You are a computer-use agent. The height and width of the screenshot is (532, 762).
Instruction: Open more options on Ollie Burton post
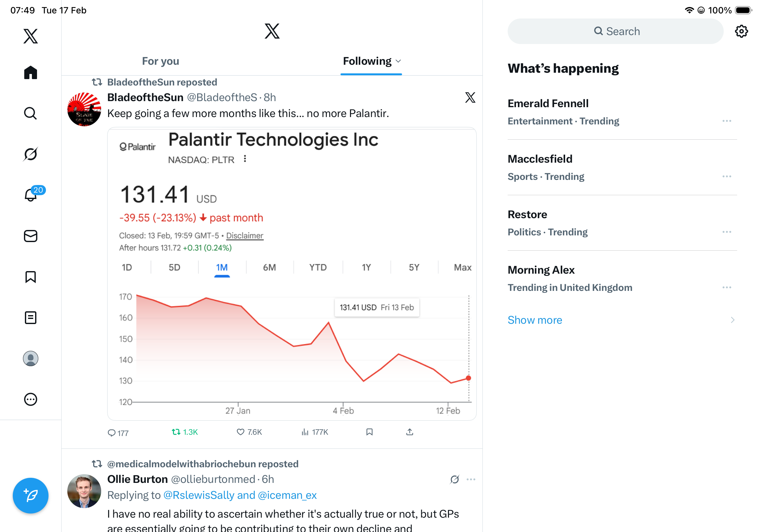471,479
